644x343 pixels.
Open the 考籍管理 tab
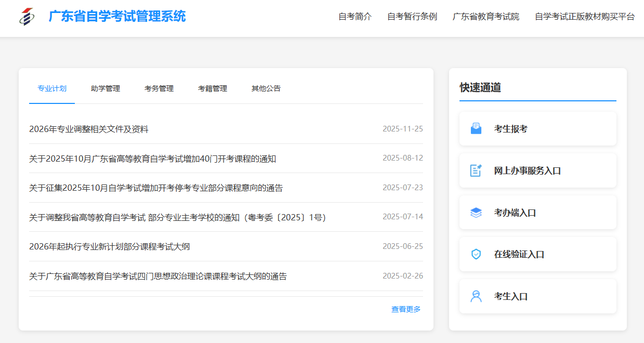click(212, 88)
